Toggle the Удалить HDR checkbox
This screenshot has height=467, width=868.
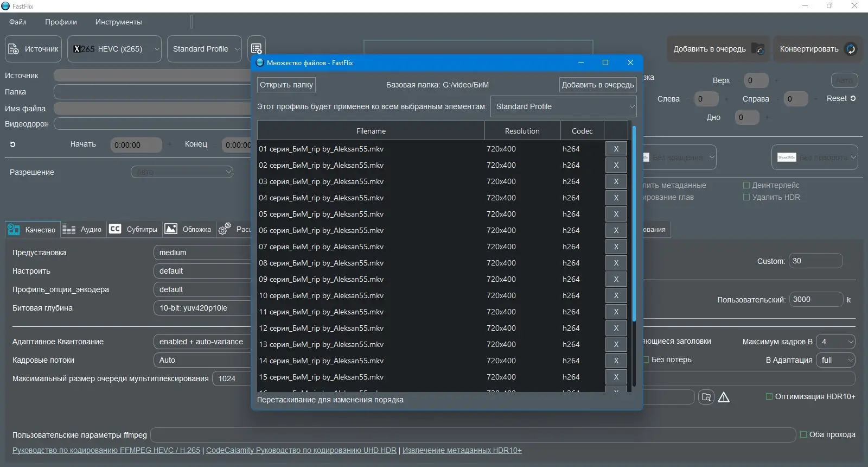pos(746,197)
